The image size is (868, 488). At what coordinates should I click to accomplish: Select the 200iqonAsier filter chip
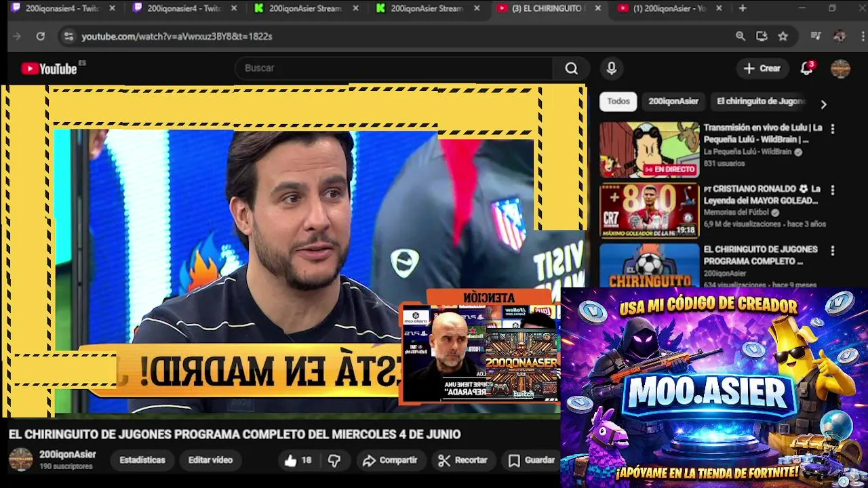click(673, 102)
